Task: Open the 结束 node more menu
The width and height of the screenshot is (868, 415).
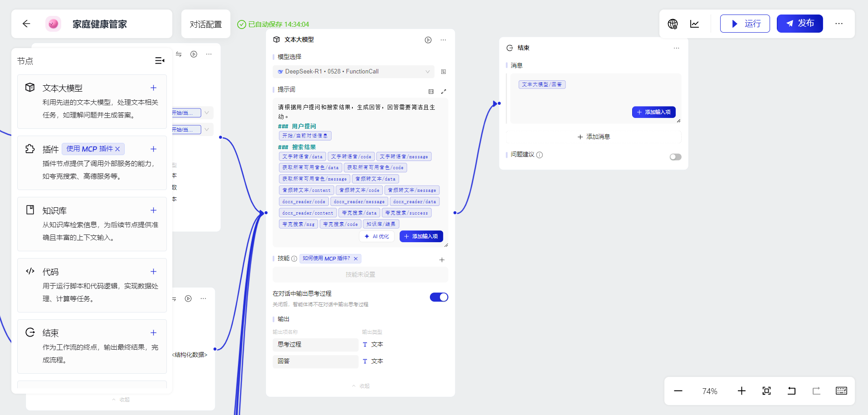Action: tap(677, 48)
